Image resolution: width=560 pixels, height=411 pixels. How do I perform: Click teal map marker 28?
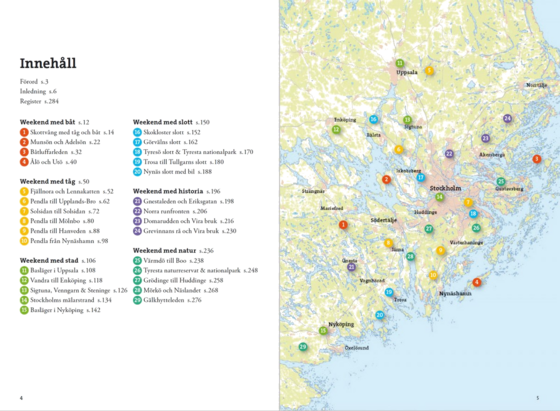click(x=411, y=256)
